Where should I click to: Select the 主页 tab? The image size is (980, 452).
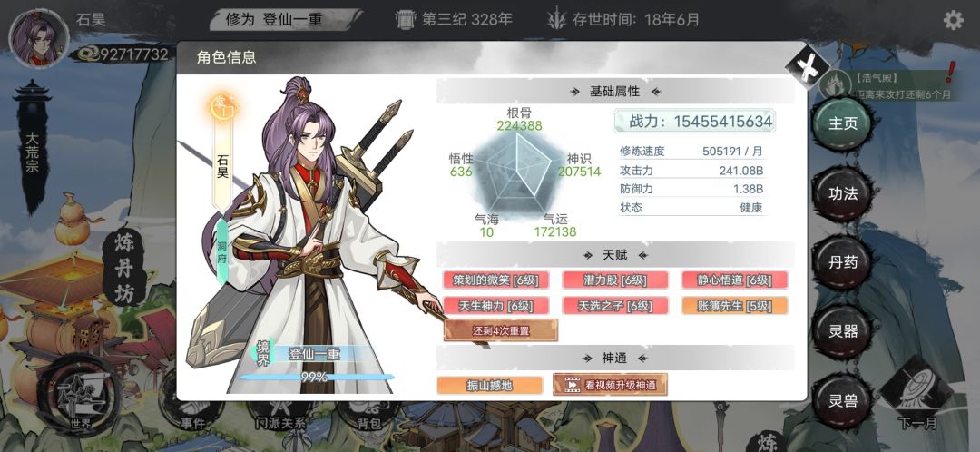click(842, 123)
